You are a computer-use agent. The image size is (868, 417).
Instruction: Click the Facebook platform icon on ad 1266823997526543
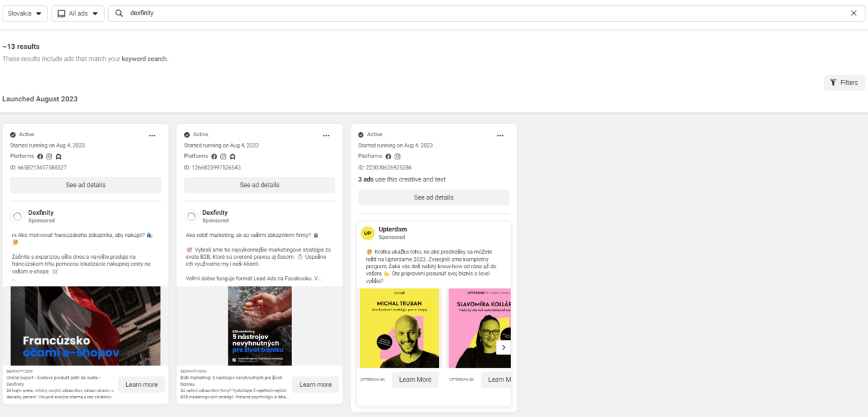click(214, 156)
